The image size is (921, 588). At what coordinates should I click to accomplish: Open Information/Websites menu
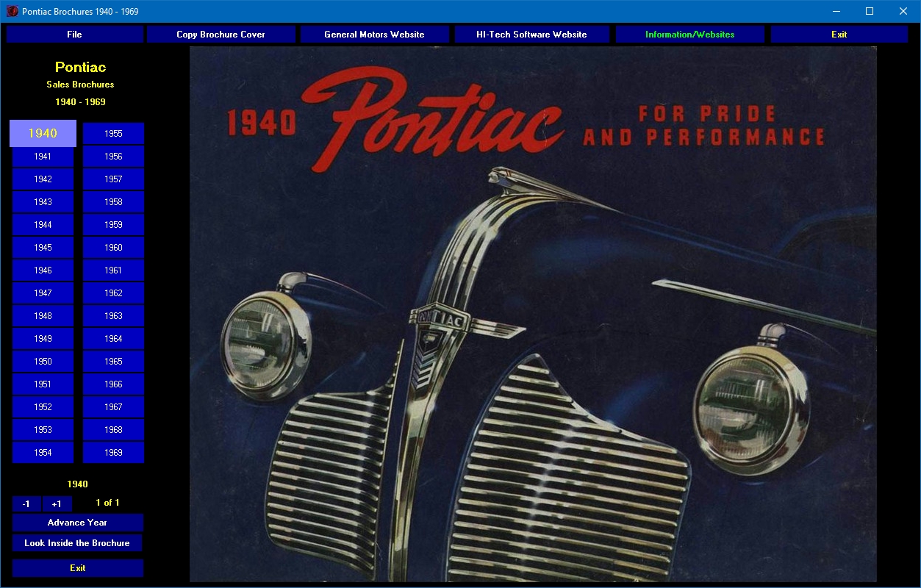pyautogui.click(x=689, y=35)
